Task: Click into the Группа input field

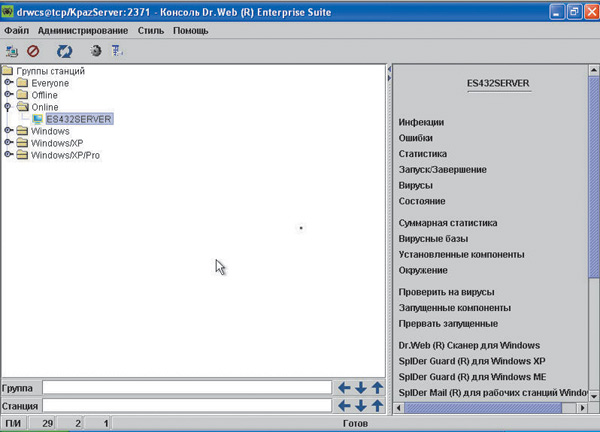Action: click(x=187, y=388)
